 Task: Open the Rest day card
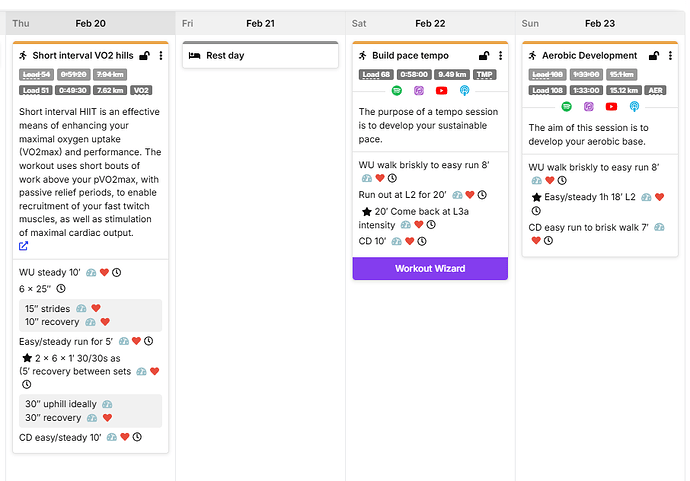tap(261, 55)
